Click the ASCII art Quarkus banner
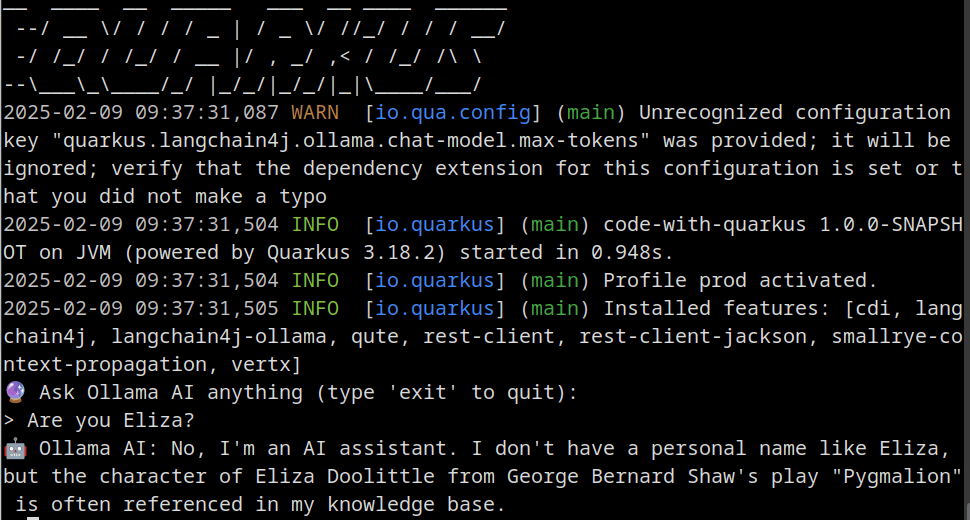This screenshot has width=970, height=520. pyautogui.click(x=254, y=49)
